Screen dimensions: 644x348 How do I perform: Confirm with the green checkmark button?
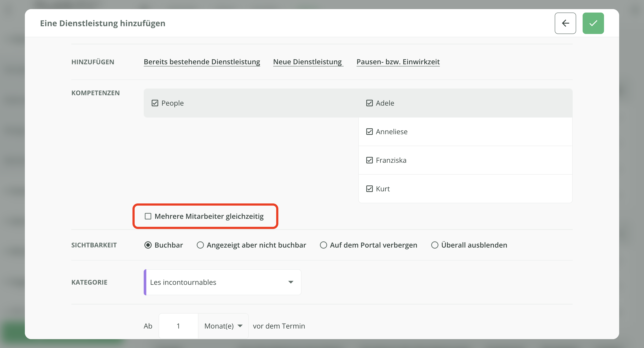click(593, 23)
